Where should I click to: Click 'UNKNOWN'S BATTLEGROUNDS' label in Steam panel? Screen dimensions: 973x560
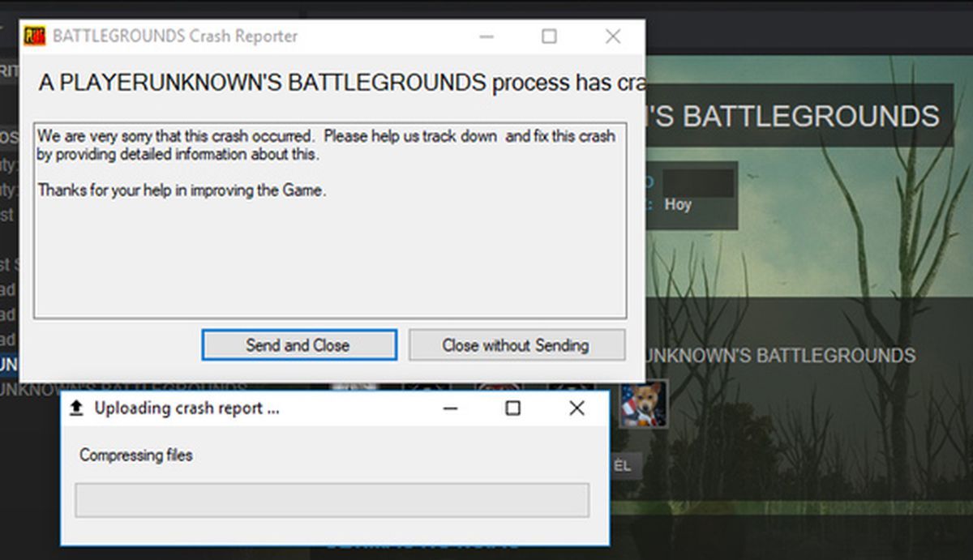[x=781, y=356]
